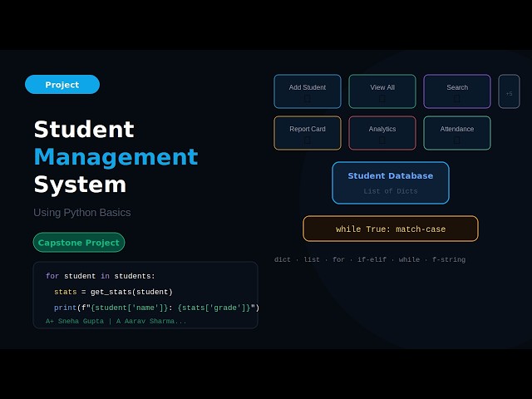Click the 'list' keyword in keyword row
The image size is (532, 399).
pyautogui.click(x=312, y=259)
